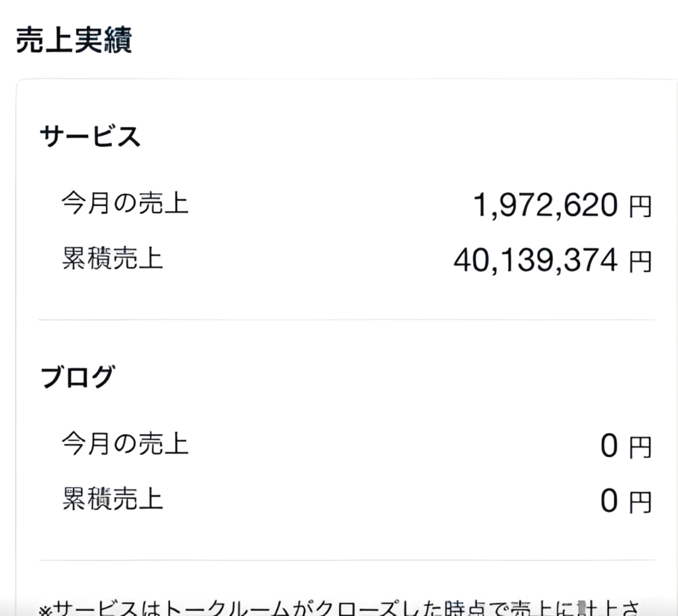Click the 円 symbol beside 40,139,374
This screenshot has height=616, width=678.
click(x=640, y=262)
